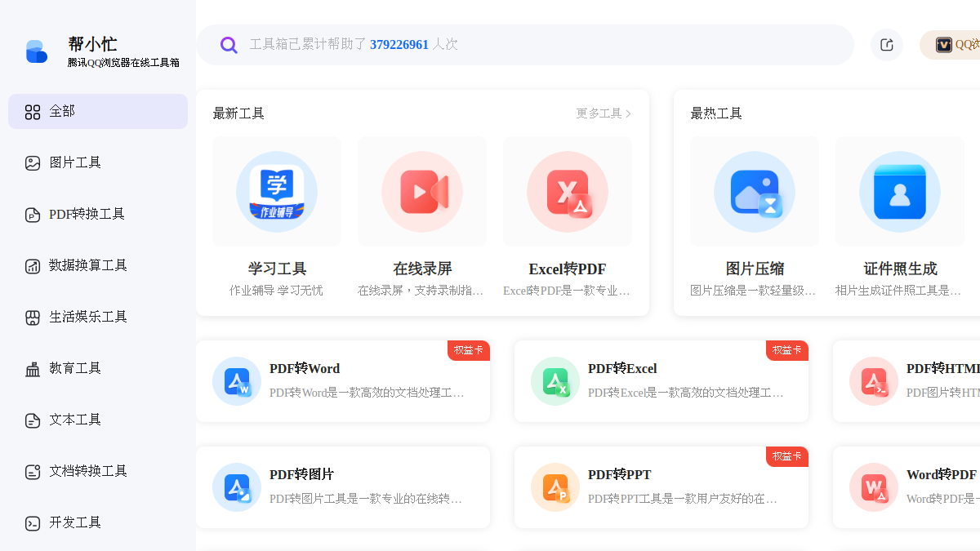Screen dimensions: 980x551
Task: Expand more tools via chevron arrow
Action: (628, 113)
